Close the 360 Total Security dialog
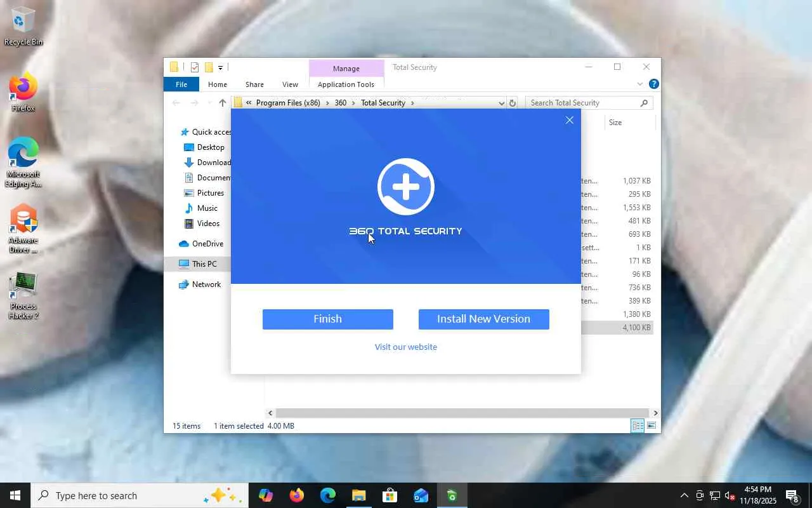Image resolution: width=812 pixels, height=508 pixels. click(x=570, y=120)
